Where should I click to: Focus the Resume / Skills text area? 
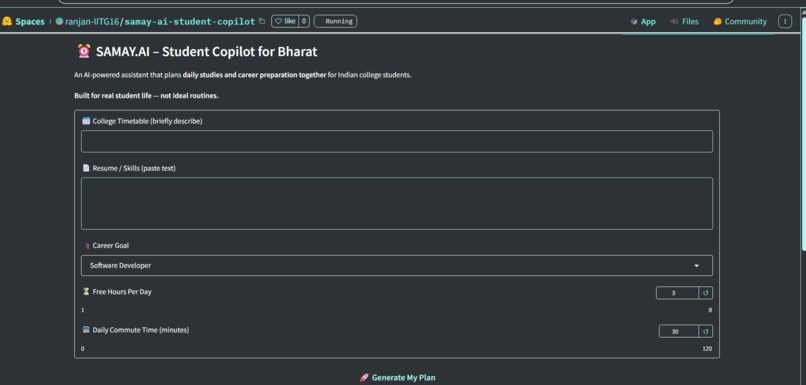pos(397,204)
